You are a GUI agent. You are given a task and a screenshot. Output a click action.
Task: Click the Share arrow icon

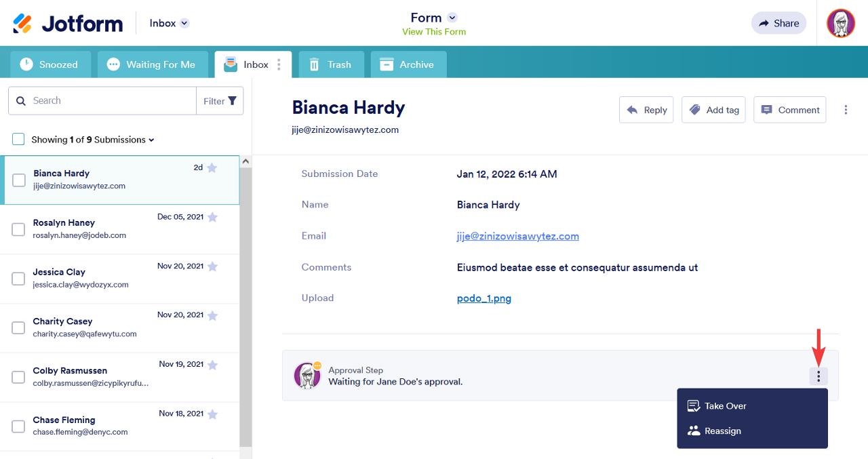pos(764,23)
